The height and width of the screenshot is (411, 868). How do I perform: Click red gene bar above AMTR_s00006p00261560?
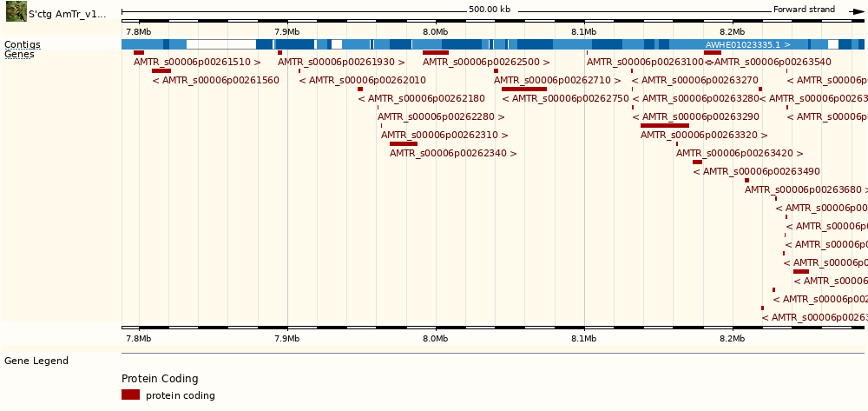coord(161,71)
